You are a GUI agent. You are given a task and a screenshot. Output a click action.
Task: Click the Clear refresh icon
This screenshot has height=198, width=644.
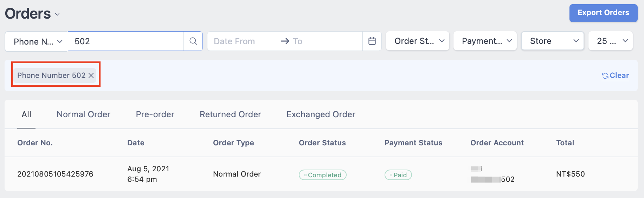[x=605, y=76]
